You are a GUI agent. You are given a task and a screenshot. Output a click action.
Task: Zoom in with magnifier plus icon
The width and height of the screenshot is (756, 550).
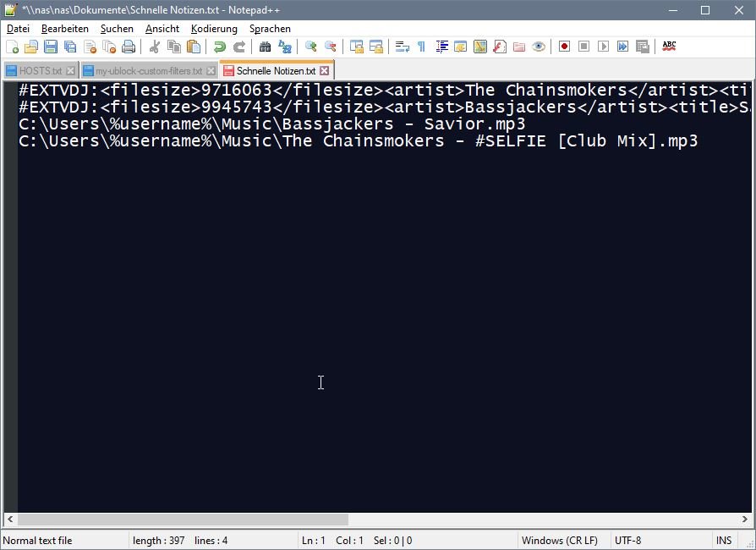pos(311,47)
